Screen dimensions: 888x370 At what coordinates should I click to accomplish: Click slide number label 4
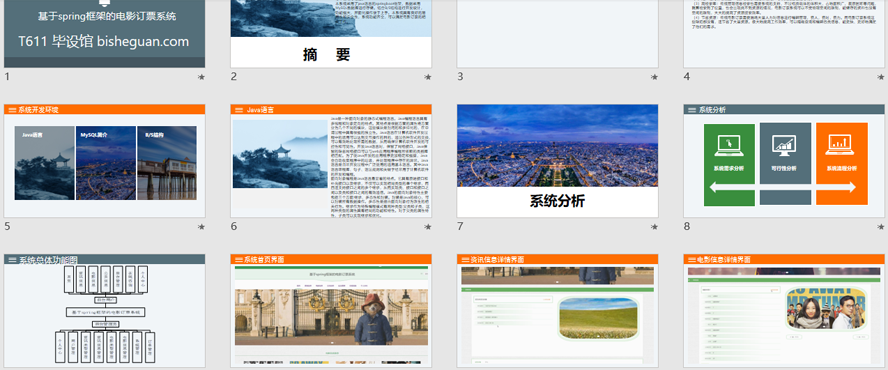point(686,76)
